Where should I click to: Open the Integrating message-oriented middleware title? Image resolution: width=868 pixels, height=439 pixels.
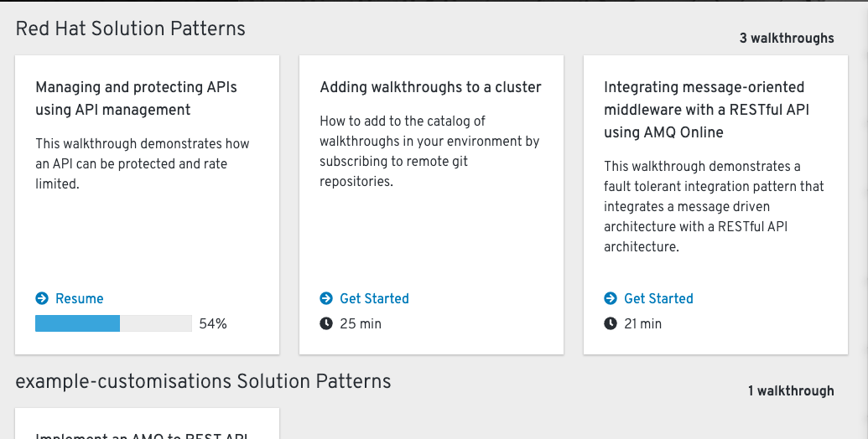point(704,110)
